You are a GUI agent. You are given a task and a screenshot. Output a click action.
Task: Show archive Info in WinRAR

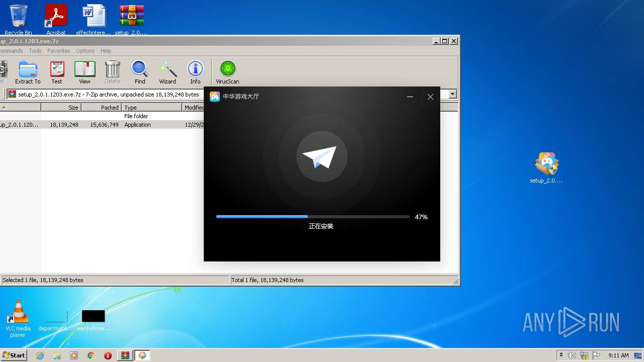point(195,72)
